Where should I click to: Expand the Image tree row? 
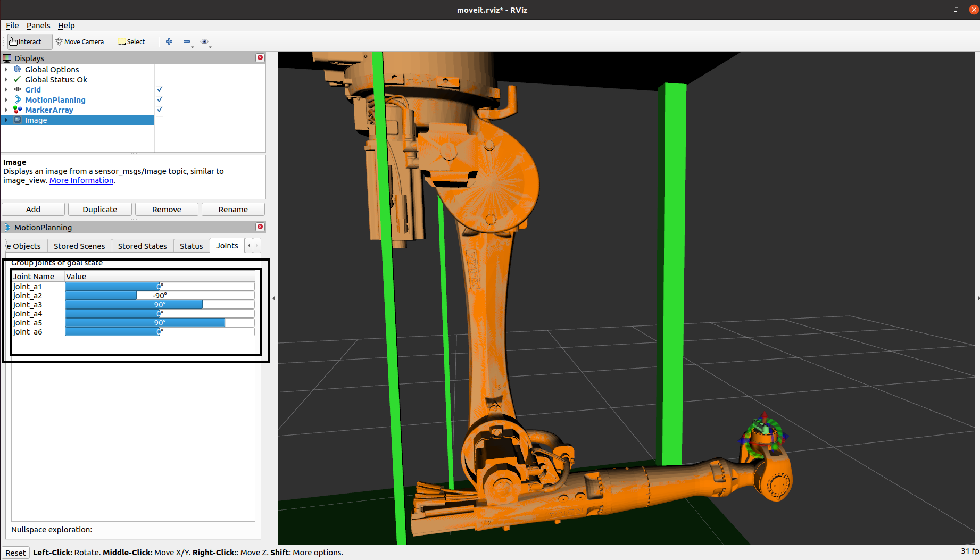tap(6, 120)
